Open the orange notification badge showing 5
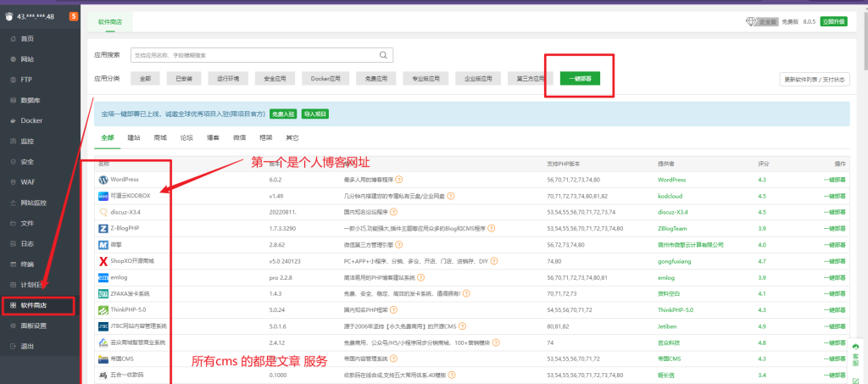Screen dimensions: 868x384 pyautogui.click(x=74, y=16)
